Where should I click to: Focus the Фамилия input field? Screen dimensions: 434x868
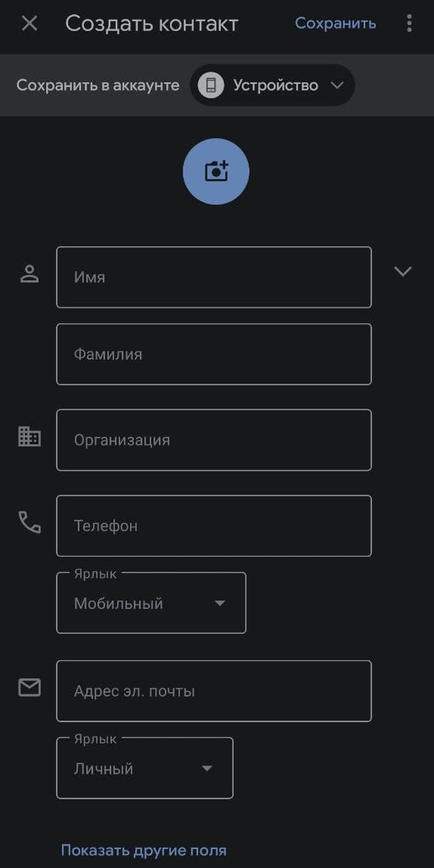tap(214, 354)
